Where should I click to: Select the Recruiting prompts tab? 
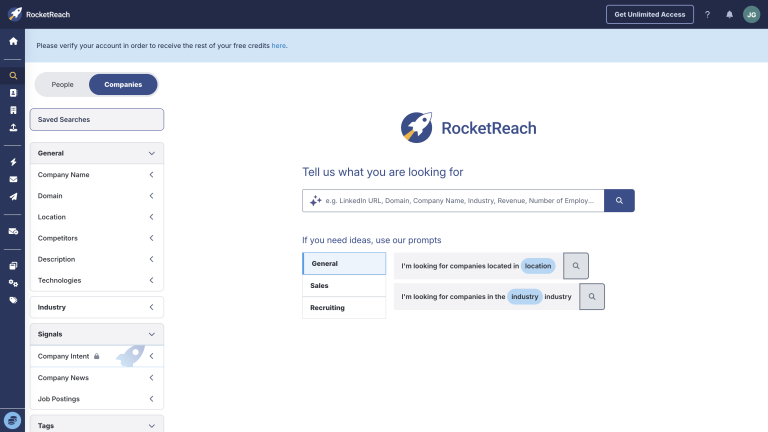(x=344, y=308)
